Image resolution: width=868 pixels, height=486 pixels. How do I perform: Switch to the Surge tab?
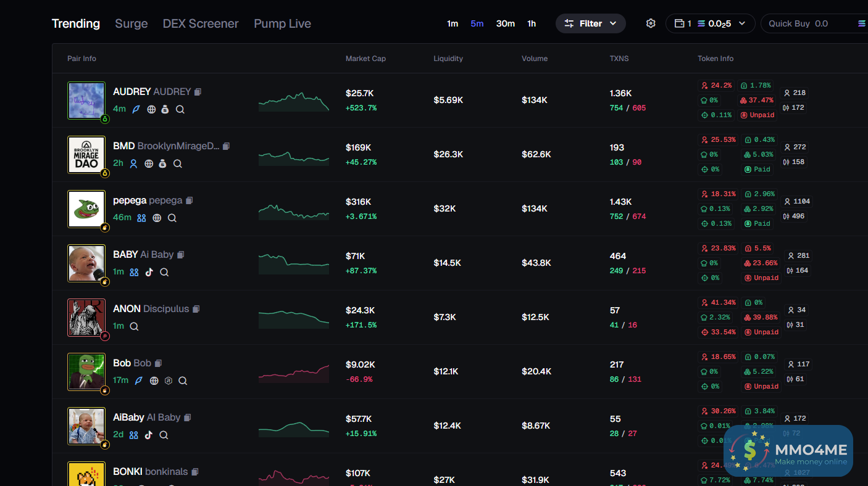click(131, 23)
